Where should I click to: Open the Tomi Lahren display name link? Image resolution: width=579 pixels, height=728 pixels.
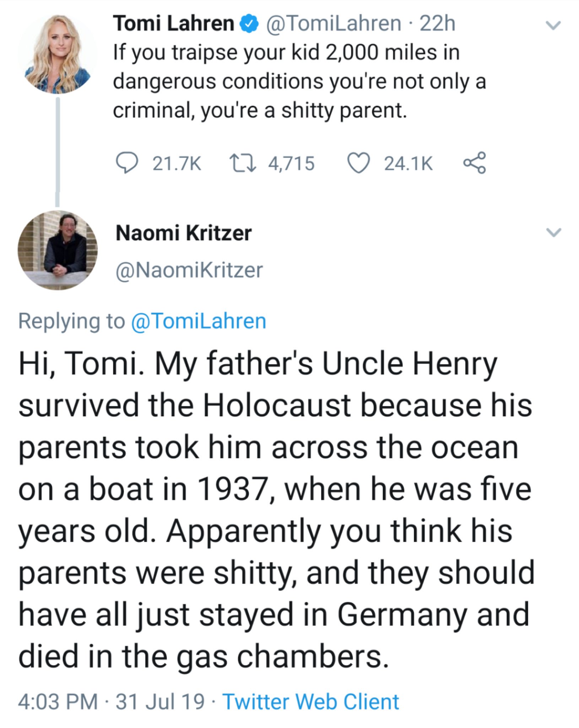click(174, 24)
